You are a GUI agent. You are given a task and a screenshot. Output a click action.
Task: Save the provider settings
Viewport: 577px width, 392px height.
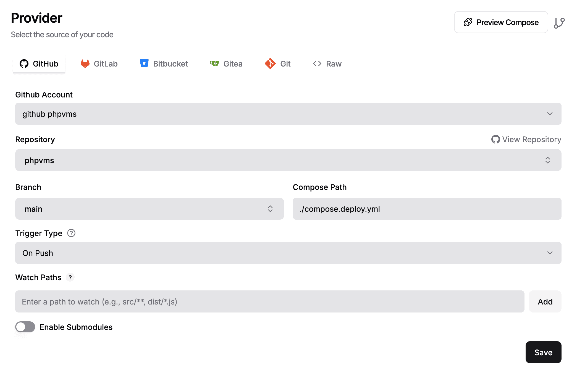(543, 352)
